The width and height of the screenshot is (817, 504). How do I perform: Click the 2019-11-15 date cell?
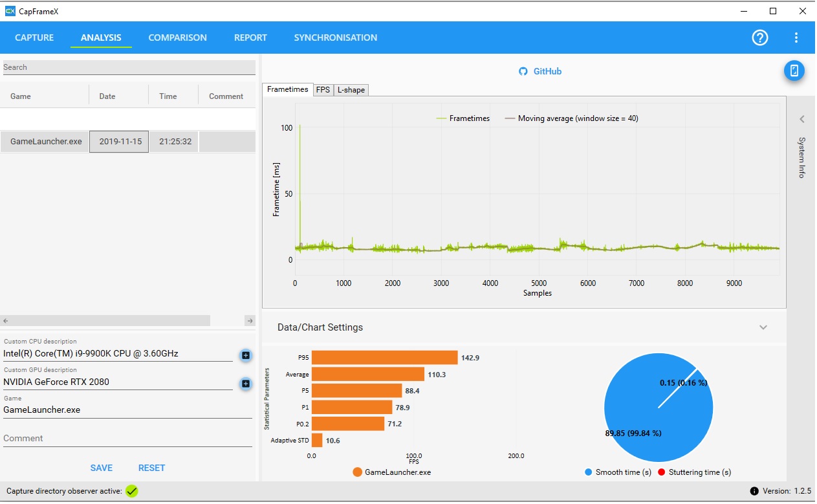coord(120,141)
